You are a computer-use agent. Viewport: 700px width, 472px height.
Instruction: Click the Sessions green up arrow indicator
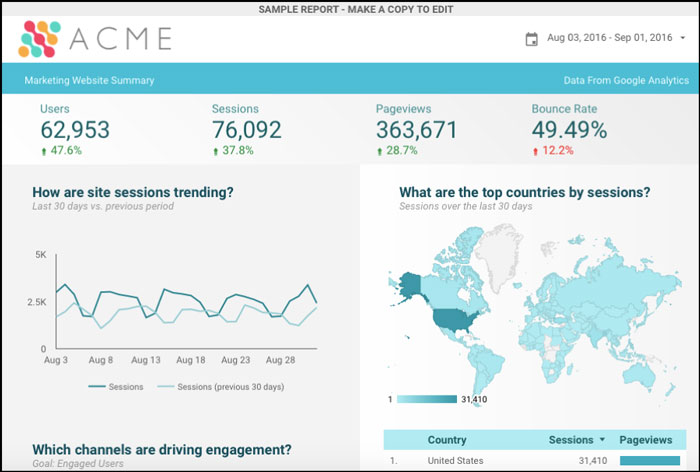tap(216, 151)
